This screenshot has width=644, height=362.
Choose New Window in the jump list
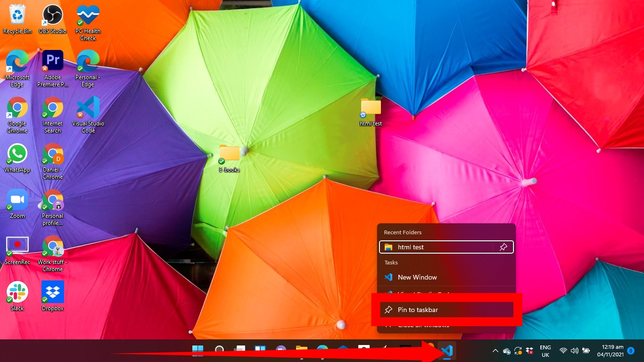(x=446, y=277)
